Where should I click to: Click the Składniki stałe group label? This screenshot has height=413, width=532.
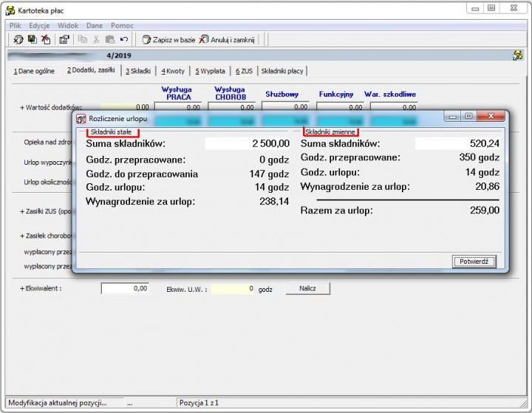(x=111, y=132)
